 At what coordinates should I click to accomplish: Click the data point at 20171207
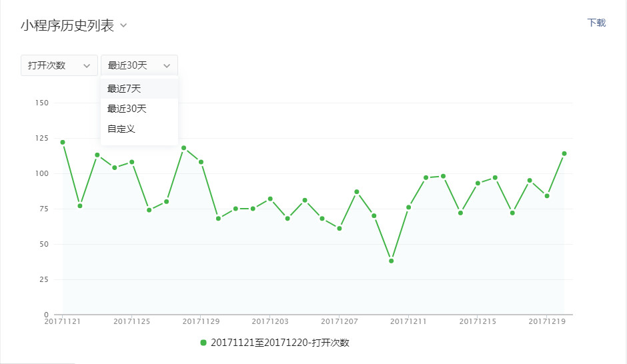339,229
